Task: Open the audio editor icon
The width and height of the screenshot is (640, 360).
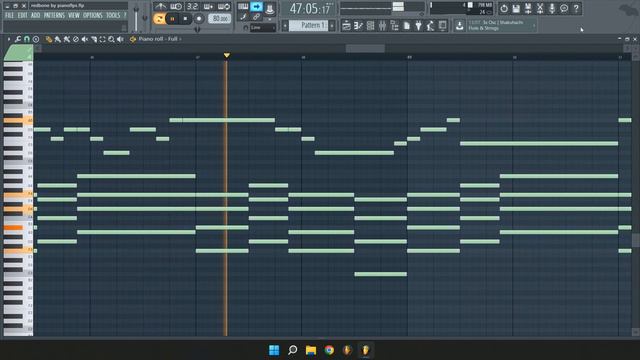Action: click(540, 9)
